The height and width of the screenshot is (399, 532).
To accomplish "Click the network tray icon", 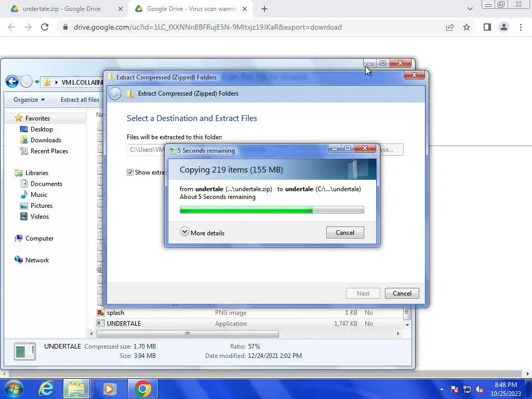I will 467,389.
